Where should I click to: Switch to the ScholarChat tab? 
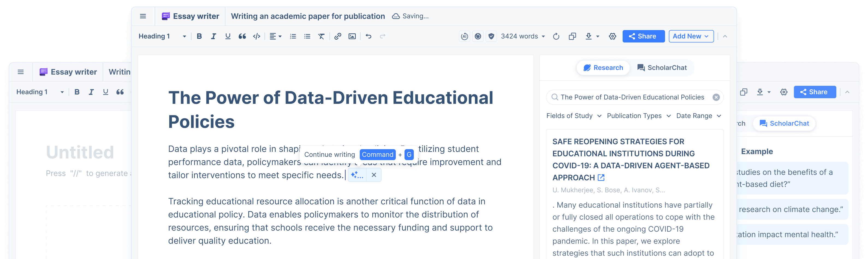tap(662, 68)
